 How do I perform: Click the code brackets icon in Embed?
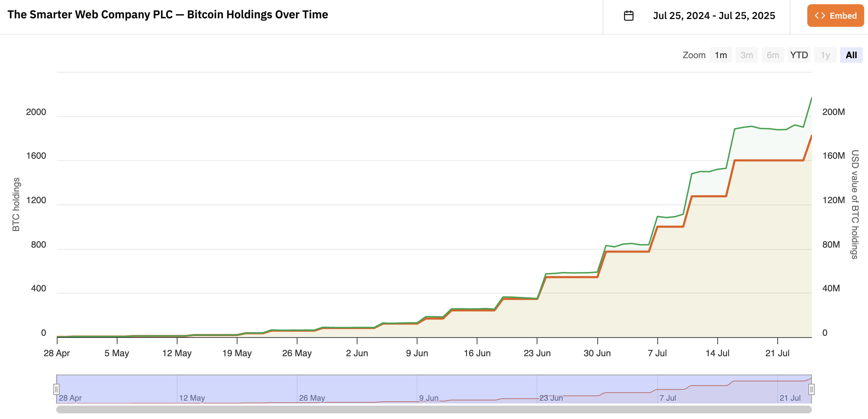pyautogui.click(x=820, y=16)
